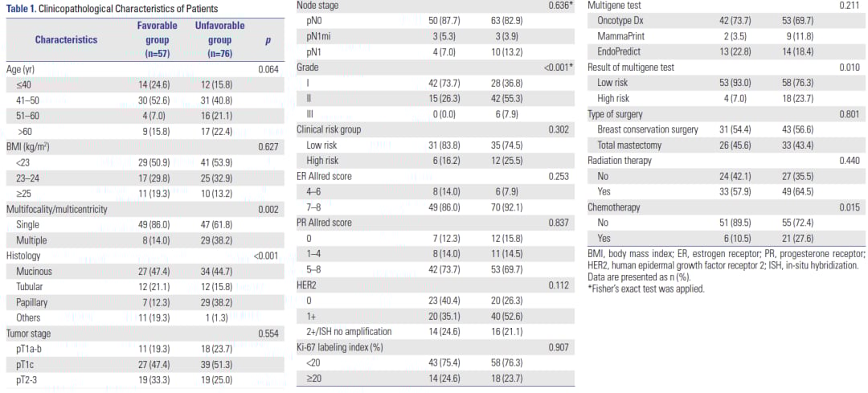Select the "Characteristics" column header
Screen dimensions: 868x393
(x=66, y=39)
